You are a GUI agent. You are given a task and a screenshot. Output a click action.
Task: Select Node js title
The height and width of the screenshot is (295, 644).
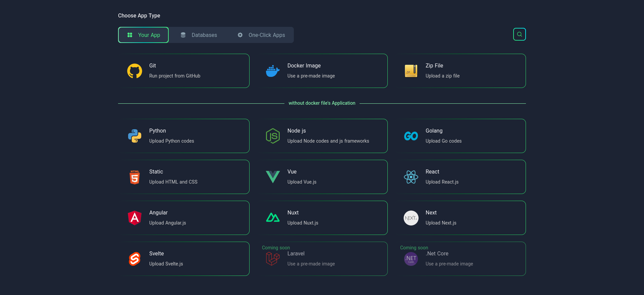coord(297,131)
